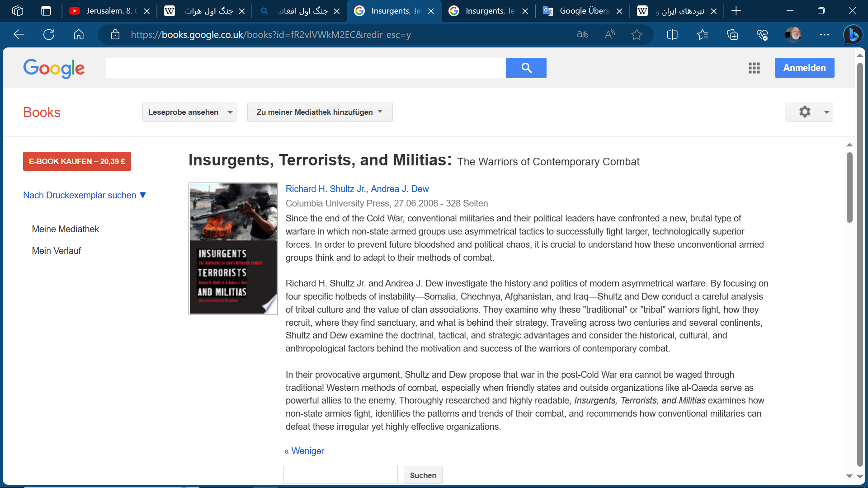Viewport: 868px width, 488px height.
Task: Open the Google apps grid
Action: 754,68
